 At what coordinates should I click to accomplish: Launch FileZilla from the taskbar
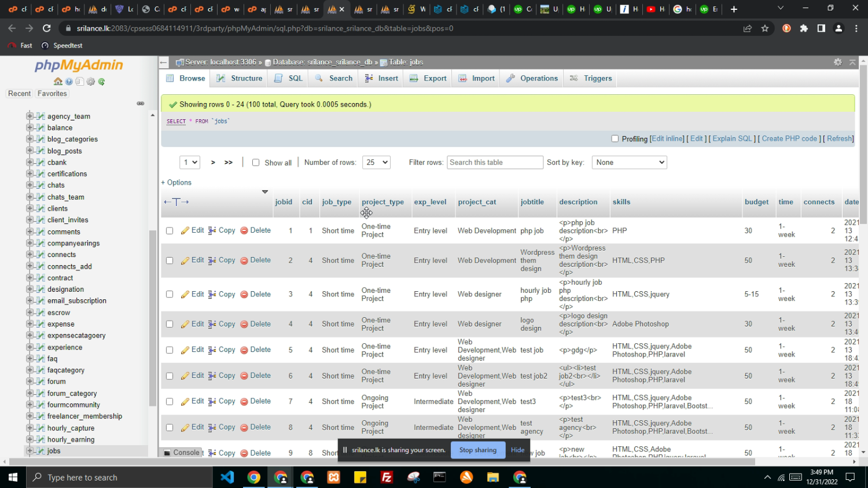coord(387,478)
